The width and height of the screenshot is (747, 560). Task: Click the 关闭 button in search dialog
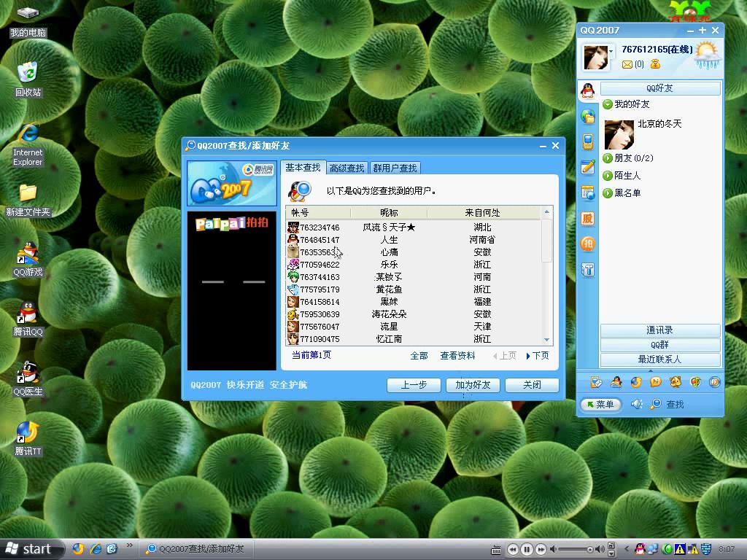coord(532,385)
